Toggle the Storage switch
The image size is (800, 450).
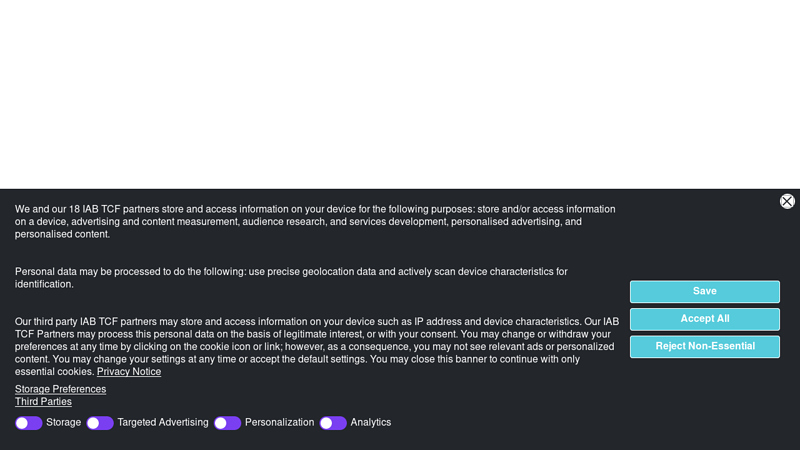click(29, 423)
